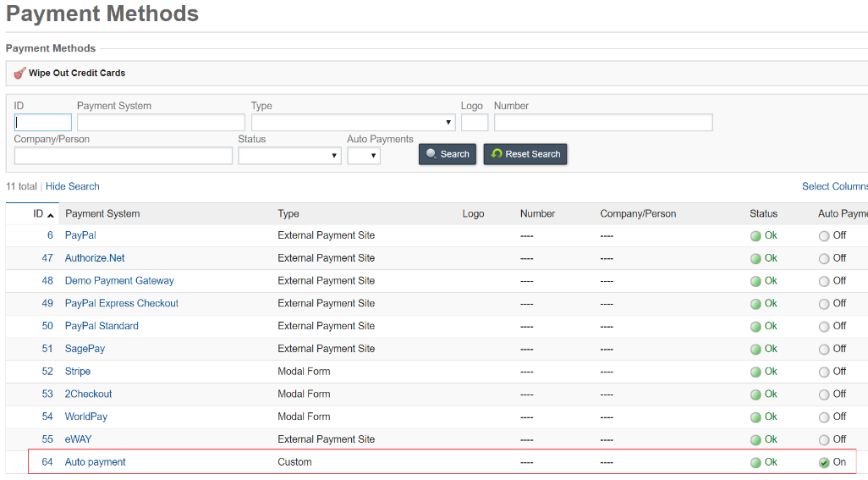The width and height of the screenshot is (868, 480).
Task: Toggle Auto Payments for PayPal Standard
Action: (824, 328)
